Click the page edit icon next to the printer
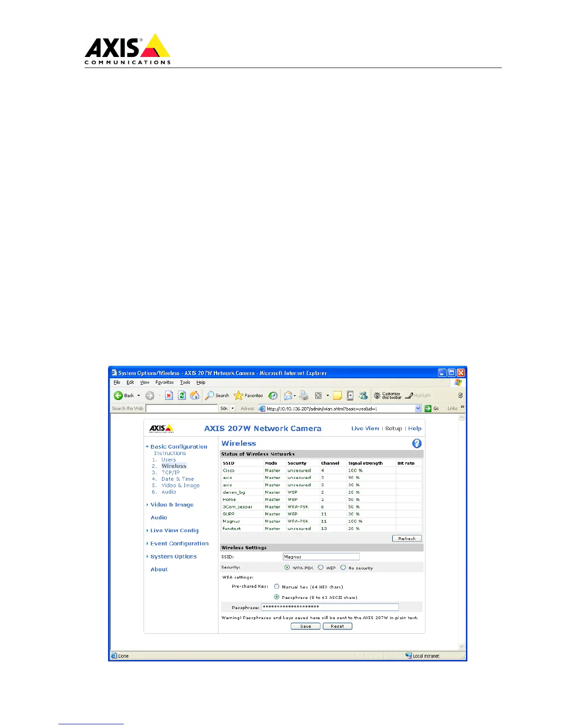 [318, 395]
